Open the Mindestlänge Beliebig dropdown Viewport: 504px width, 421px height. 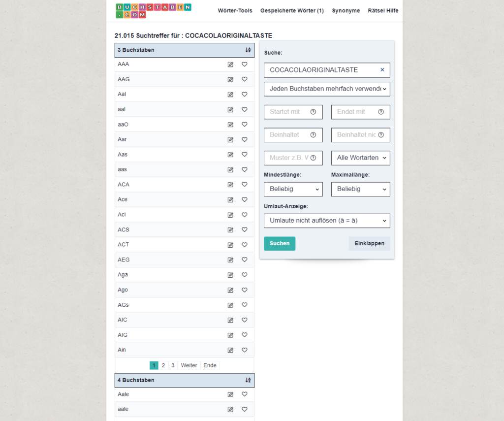293,189
